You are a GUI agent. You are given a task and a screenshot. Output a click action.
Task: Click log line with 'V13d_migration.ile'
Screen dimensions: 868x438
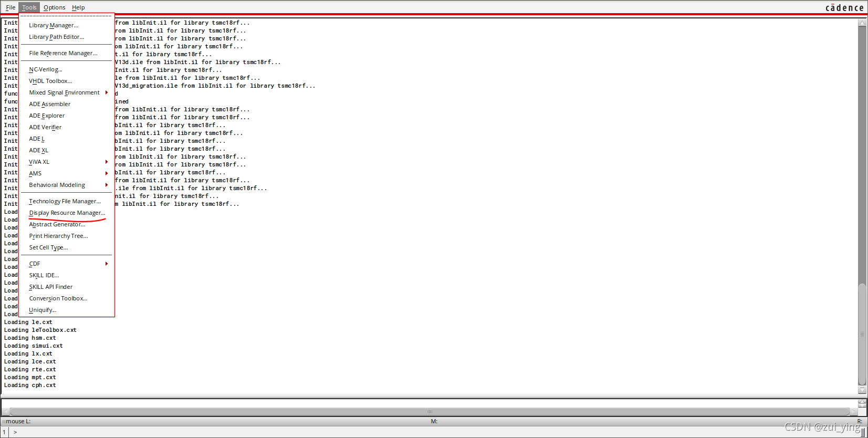[x=215, y=86]
